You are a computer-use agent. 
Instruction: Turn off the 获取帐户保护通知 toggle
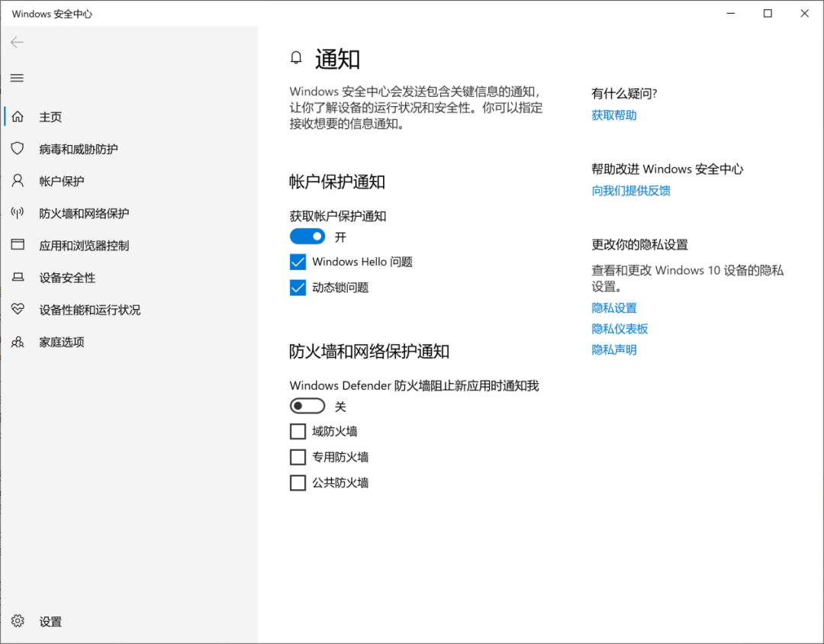click(307, 237)
